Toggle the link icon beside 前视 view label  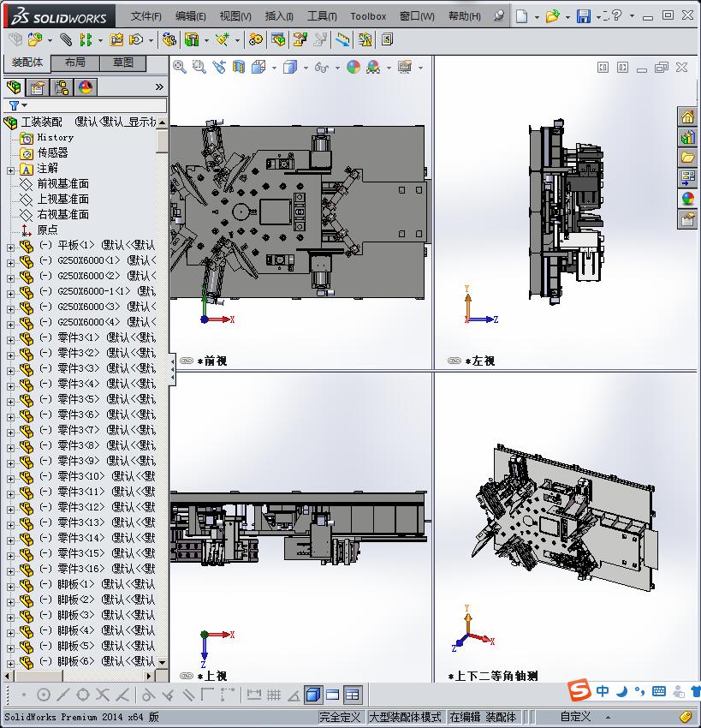(x=187, y=361)
